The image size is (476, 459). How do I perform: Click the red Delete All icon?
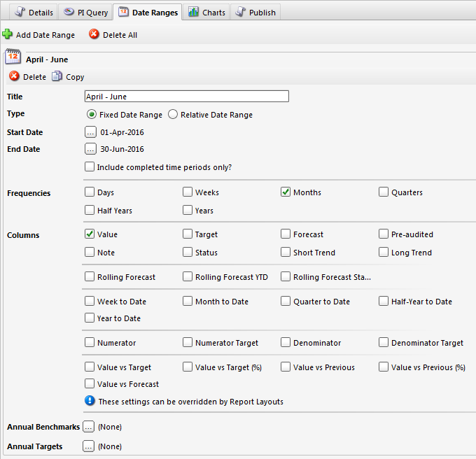(94, 34)
